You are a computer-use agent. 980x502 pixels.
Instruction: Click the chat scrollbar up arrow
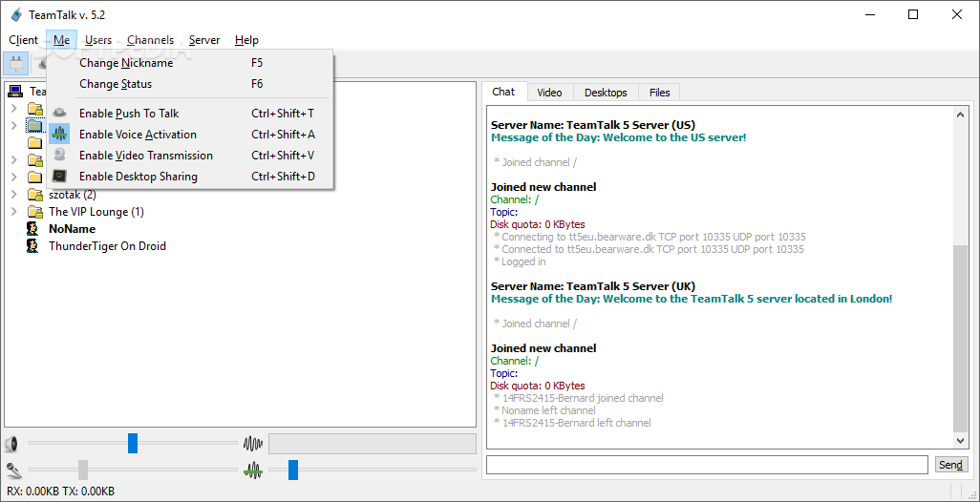[960, 115]
